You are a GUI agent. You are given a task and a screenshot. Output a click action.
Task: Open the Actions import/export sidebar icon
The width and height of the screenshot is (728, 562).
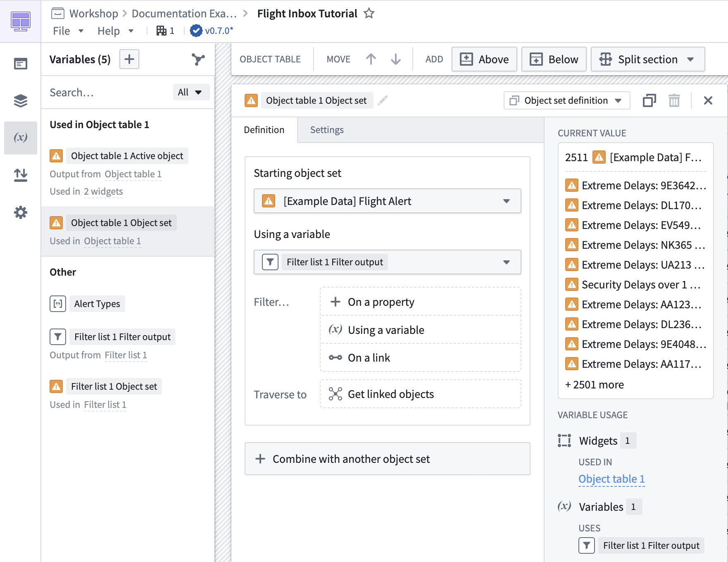[x=20, y=175]
